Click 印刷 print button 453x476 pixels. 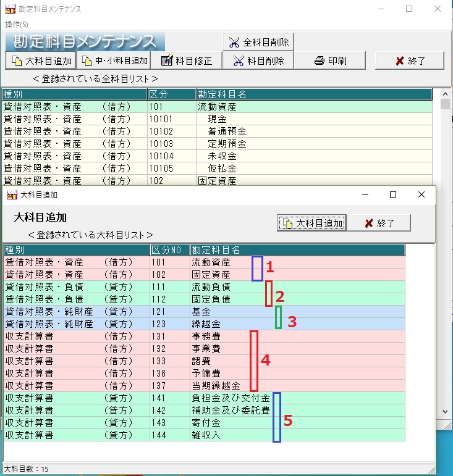(330, 61)
